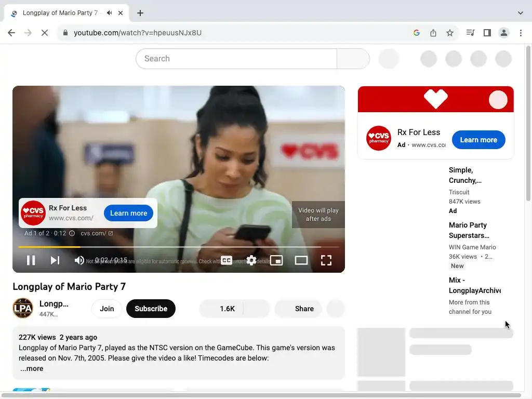Click the vertical page scrollbar

coord(528,124)
